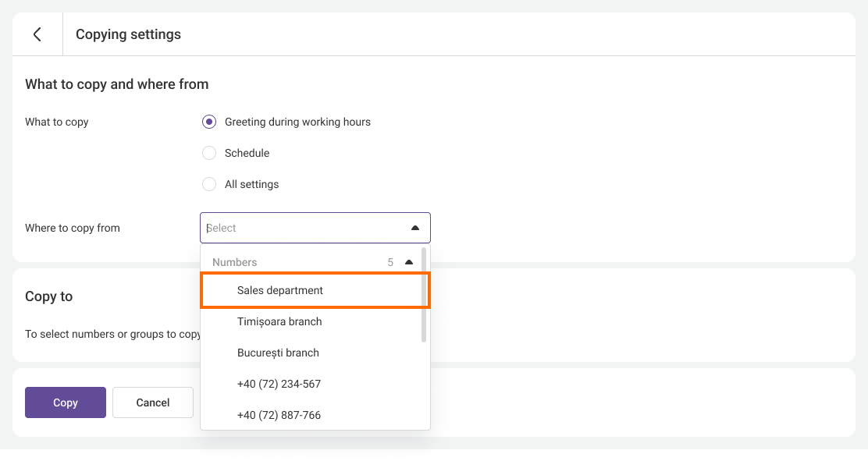Click the Numbers group header label
The image size is (868, 468).
click(x=234, y=262)
